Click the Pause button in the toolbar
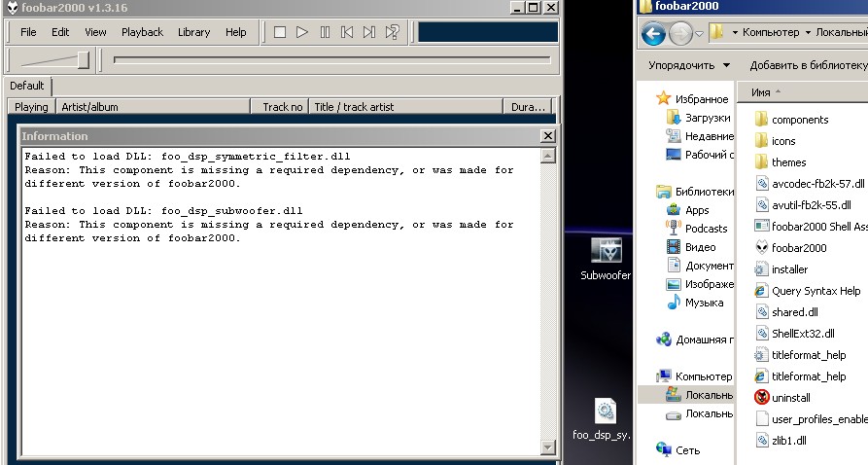 click(325, 32)
